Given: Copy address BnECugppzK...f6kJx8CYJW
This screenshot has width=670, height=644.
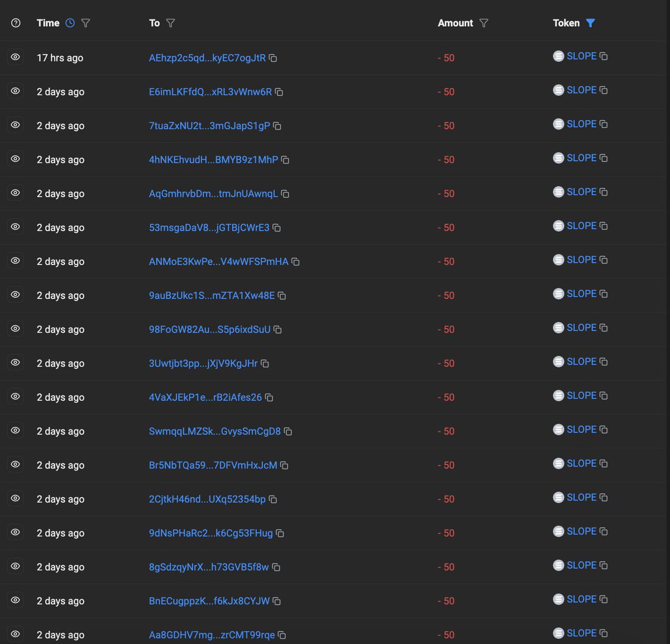Looking at the screenshot, I should pyautogui.click(x=277, y=602).
